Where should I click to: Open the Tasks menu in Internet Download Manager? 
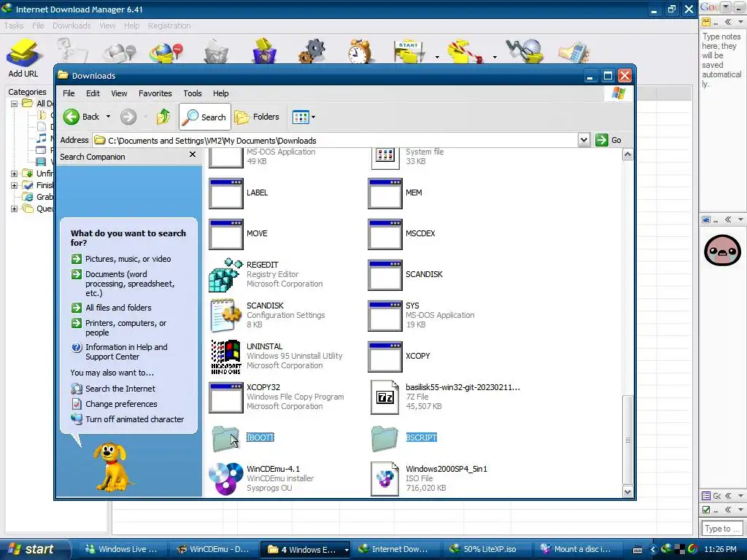pyautogui.click(x=14, y=26)
